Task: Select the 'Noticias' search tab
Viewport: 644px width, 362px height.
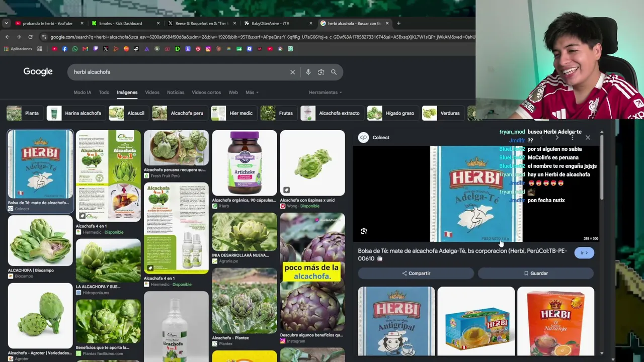Action: pos(176,93)
